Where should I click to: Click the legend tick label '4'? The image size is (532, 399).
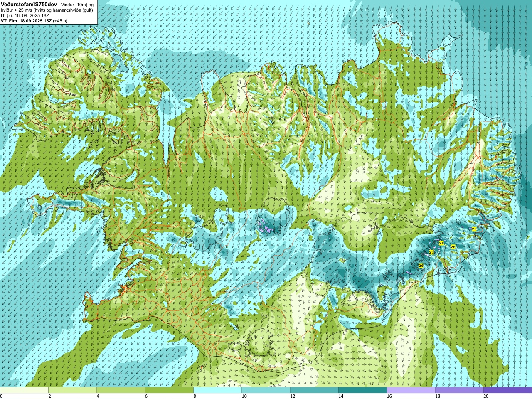pos(98,396)
